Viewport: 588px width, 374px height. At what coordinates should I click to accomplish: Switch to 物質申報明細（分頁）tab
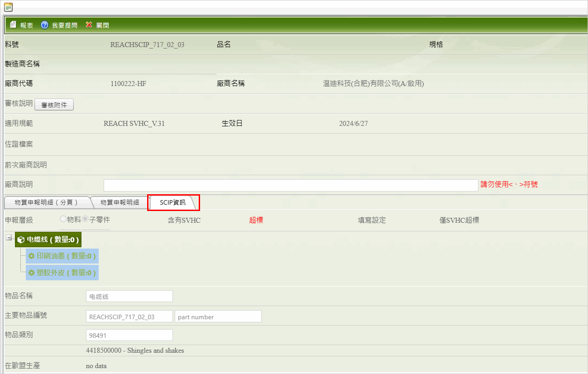click(x=47, y=202)
